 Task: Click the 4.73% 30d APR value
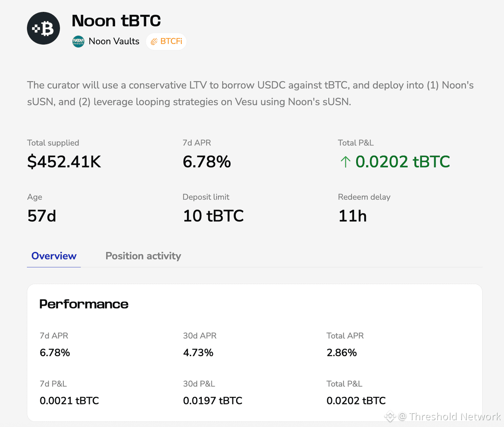click(x=198, y=353)
